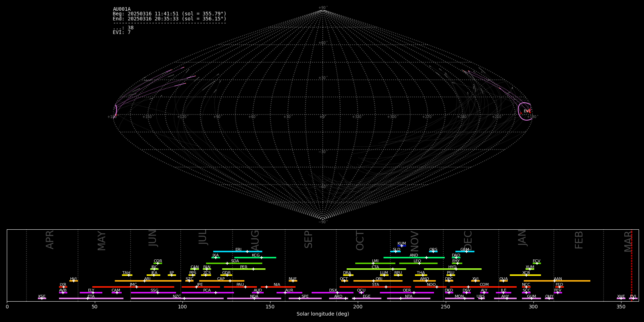Click the KSE shower label
The height and width of the screenshot is (322, 644).
click(42, 297)
